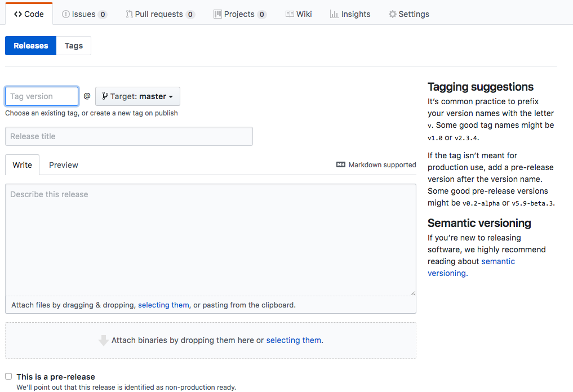Click the Pull requests zero counter badge
This screenshot has width=573, height=392.
point(190,15)
